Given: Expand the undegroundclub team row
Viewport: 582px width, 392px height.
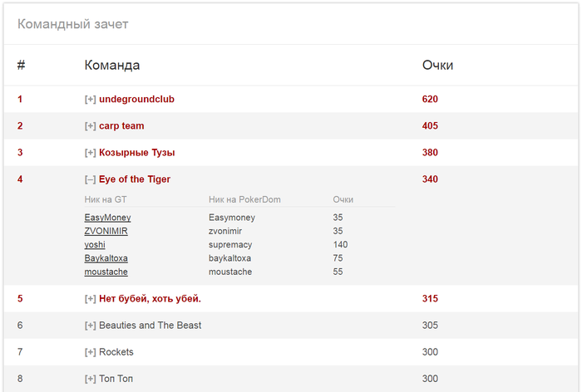Looking at the screenshot, I should coord(90,100).
